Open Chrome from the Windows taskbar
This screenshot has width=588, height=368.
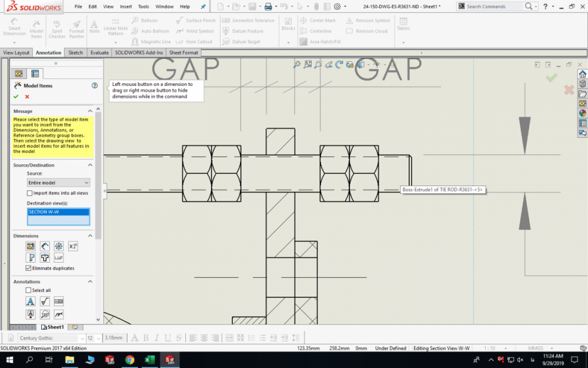[129, 360]
